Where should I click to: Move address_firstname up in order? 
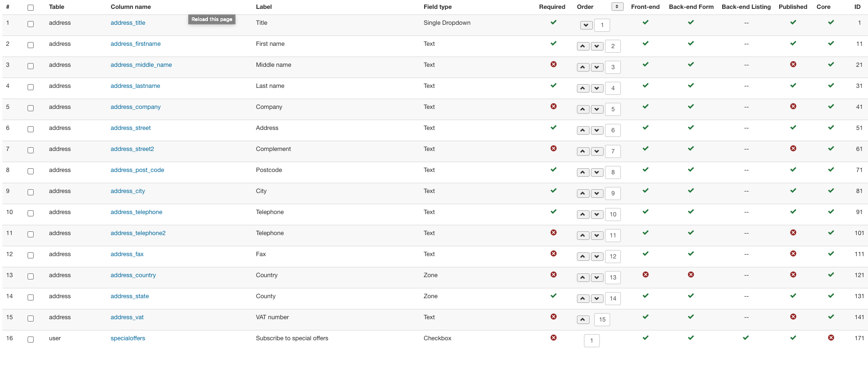pyautogui.click(x=583, y=46)
